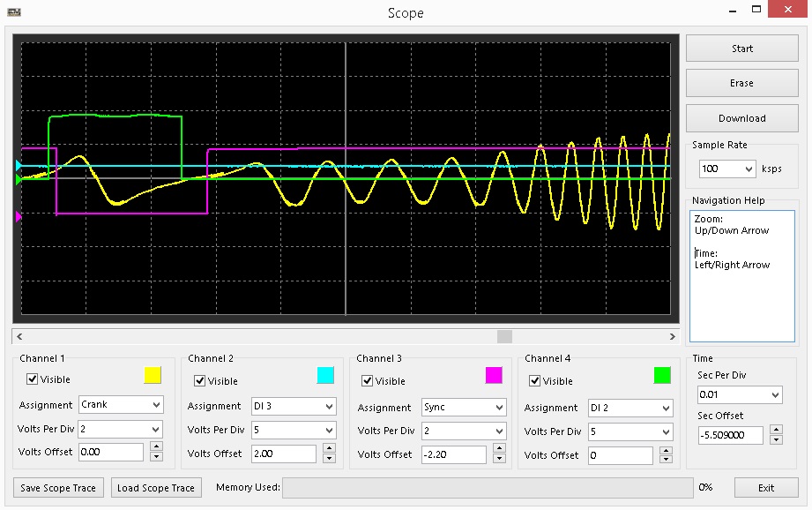The image size is (812, 510).
Task: Click Channel 4 green color swatch
Action: point(662,375)
